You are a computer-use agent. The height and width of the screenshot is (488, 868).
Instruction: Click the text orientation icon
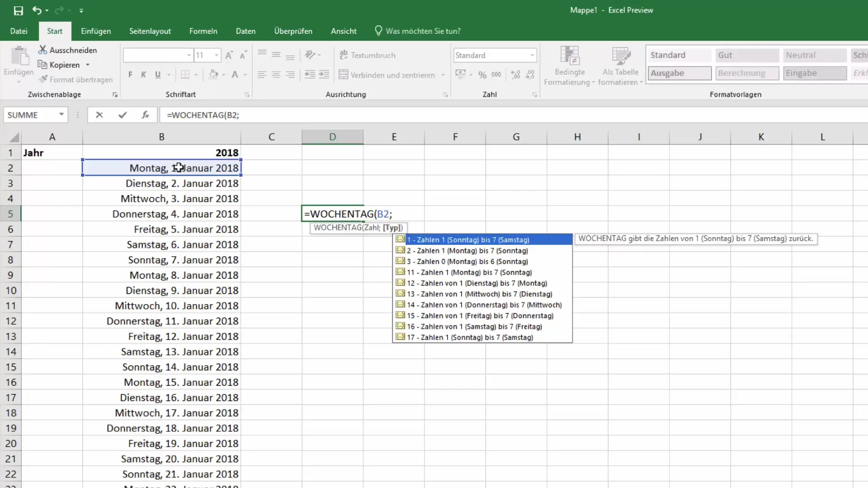point(310,55)
